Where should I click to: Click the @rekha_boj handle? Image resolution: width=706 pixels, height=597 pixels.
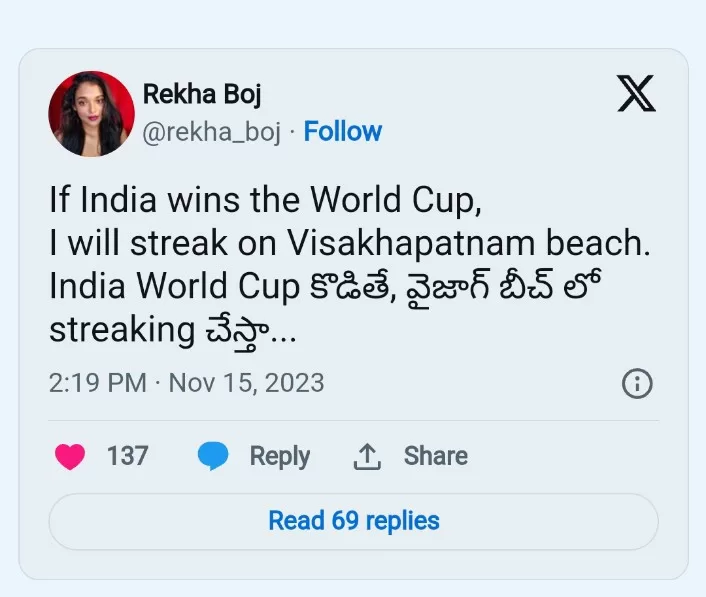212,132
